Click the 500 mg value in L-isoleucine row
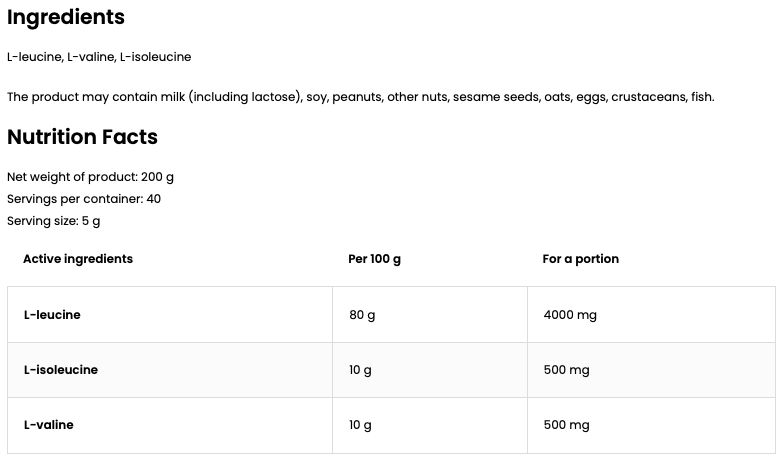 click(566, 370)
